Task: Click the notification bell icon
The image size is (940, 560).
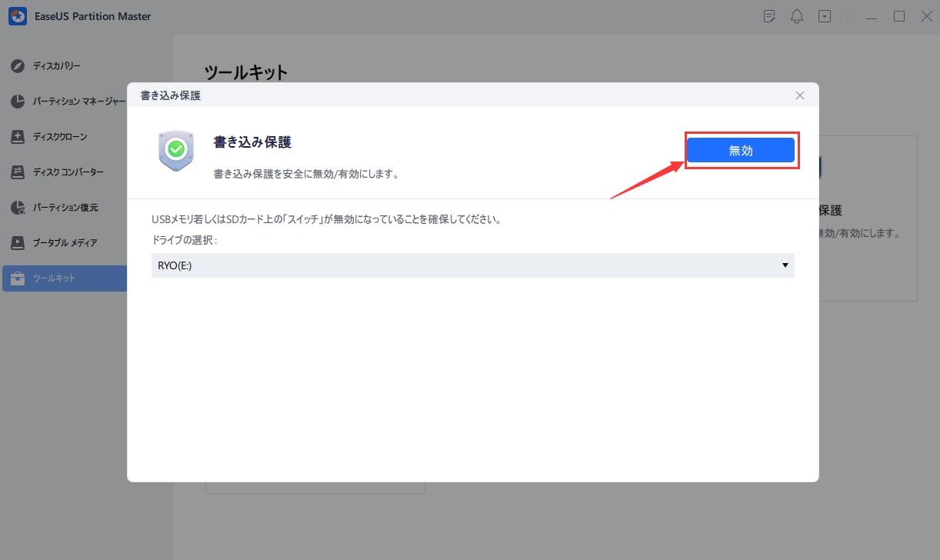Action: 797,16
